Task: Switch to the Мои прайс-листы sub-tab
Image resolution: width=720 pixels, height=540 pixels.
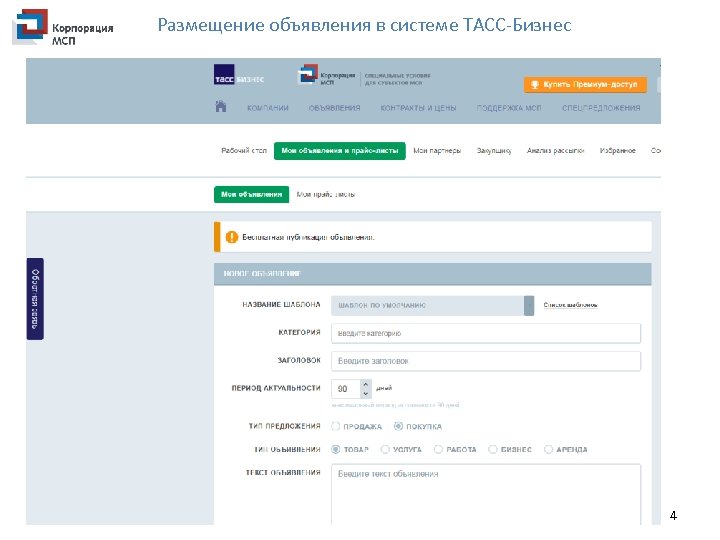Action: tap(326, 194)
